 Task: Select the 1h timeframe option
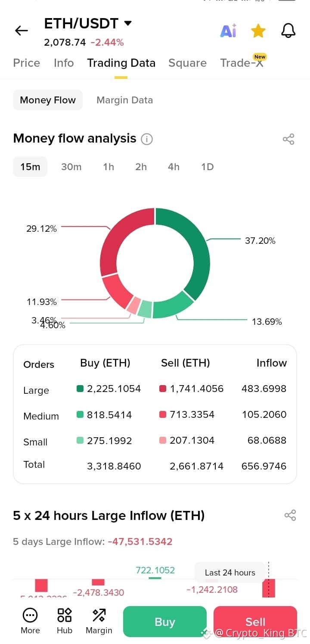108,167
